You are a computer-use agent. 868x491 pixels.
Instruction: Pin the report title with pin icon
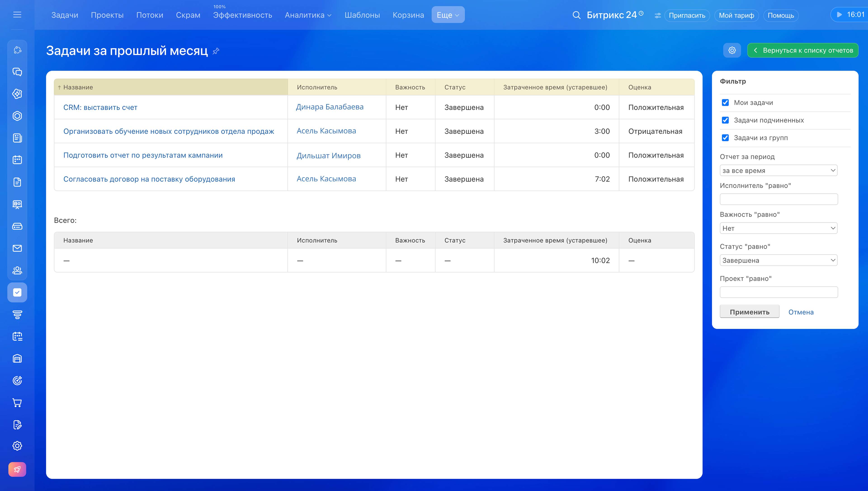pos(216,51)
